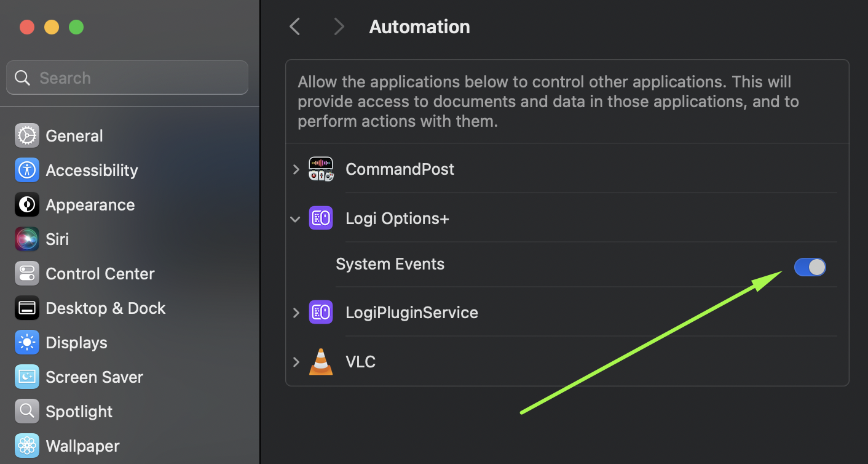This screenshot has height=464, width=868.
Task: Click the Siri icon in sidebar
Action: 26,239
